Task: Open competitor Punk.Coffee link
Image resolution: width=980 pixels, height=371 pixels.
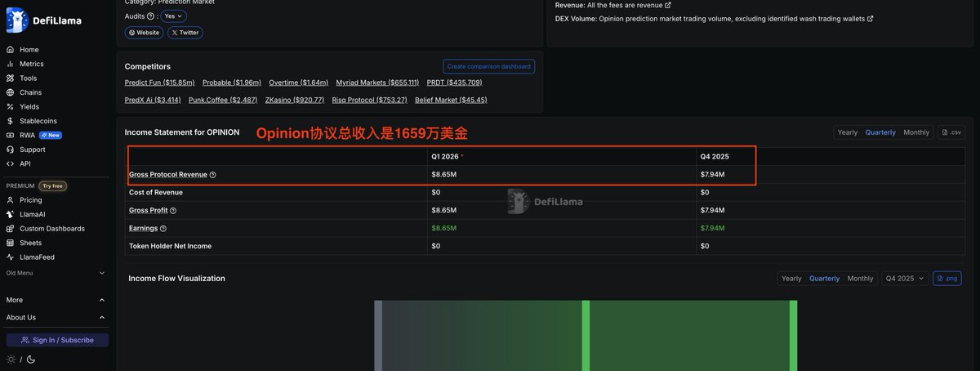Action: pyautogui.click(x=223, y=100)
